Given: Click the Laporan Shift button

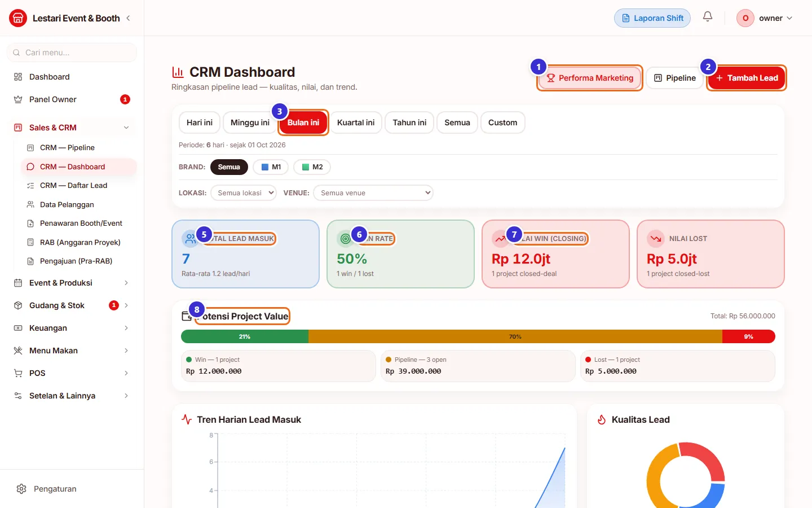Looking at the screenshot, I should click(x=652, y=18).
